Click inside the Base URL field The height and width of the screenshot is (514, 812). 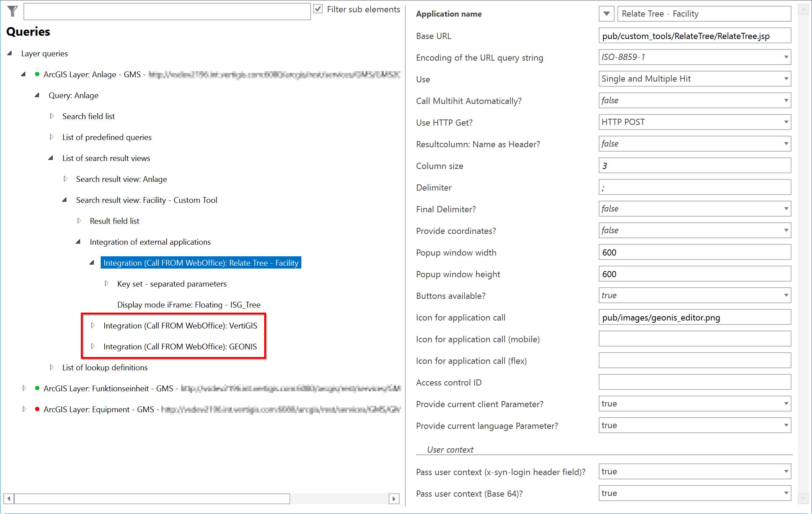694,35
